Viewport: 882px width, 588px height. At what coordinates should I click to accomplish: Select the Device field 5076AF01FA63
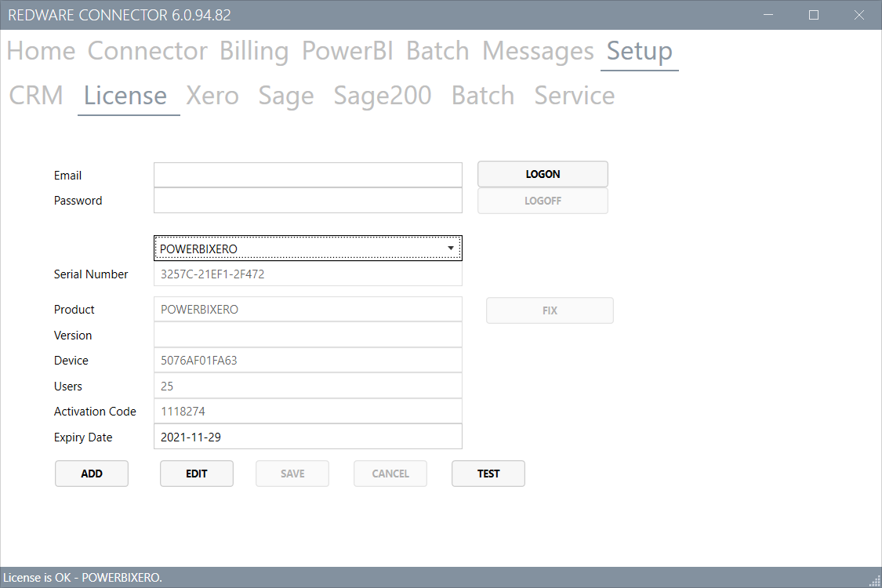coord(307,360)
